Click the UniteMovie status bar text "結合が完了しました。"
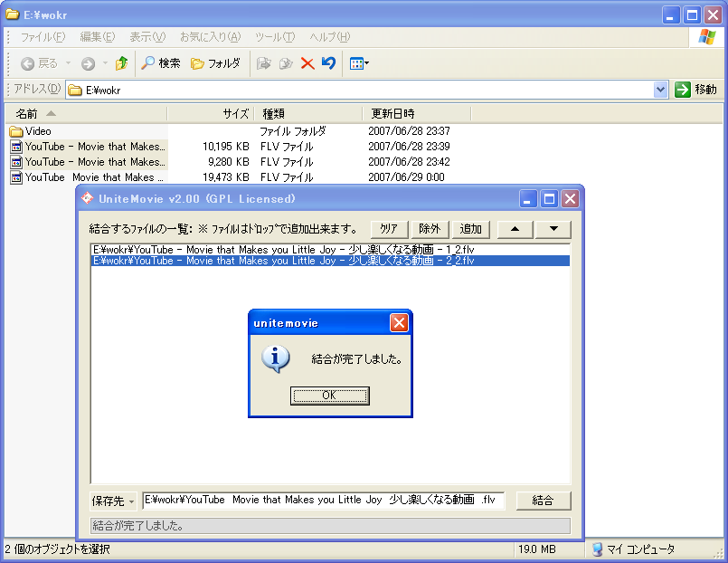The image size is (728, 563). click(137, 525)
